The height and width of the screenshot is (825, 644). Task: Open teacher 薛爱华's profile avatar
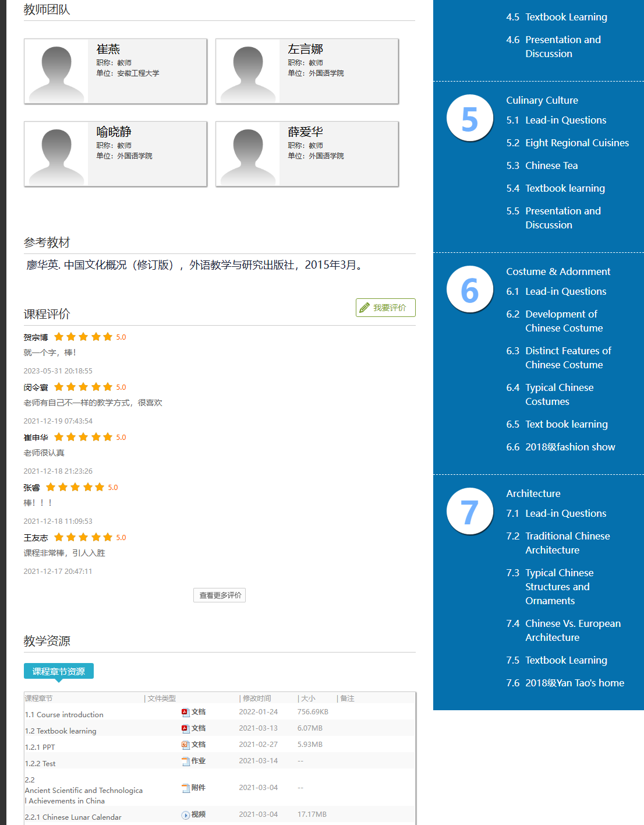point(248,154)
